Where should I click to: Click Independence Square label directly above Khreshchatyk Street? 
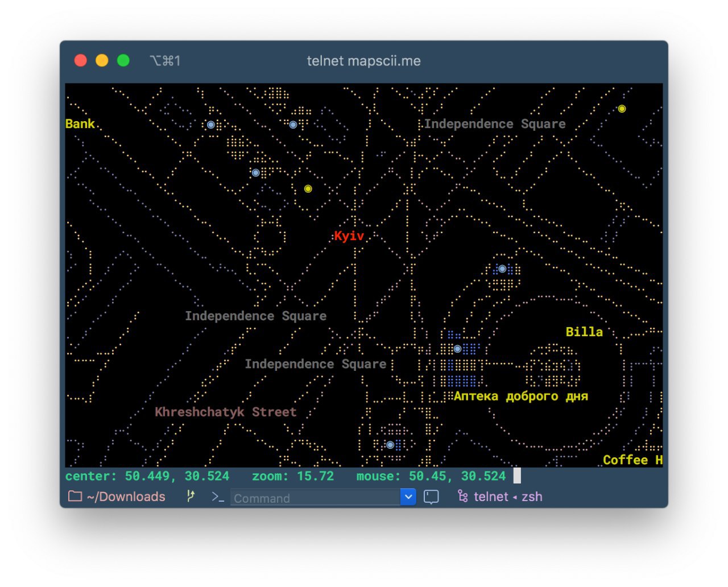tap(316, 364)
